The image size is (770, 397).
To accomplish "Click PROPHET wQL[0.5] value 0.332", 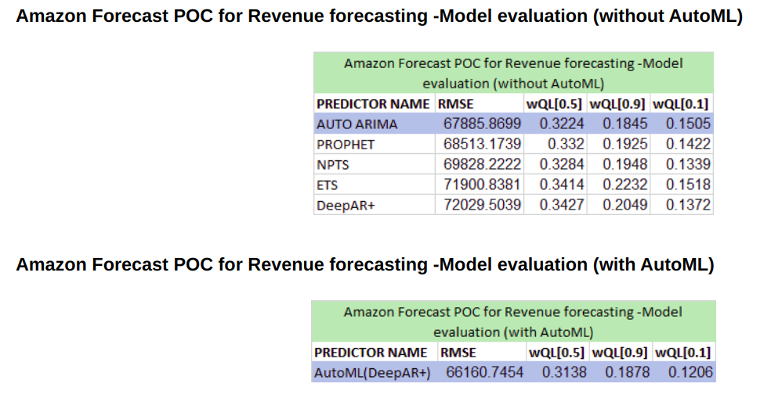I will point(566,144).
